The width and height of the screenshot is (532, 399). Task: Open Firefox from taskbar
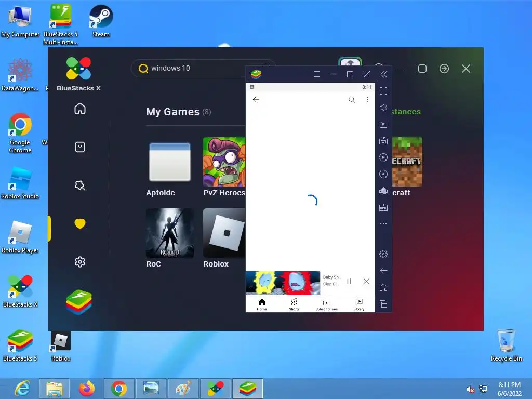coord(87,389)
